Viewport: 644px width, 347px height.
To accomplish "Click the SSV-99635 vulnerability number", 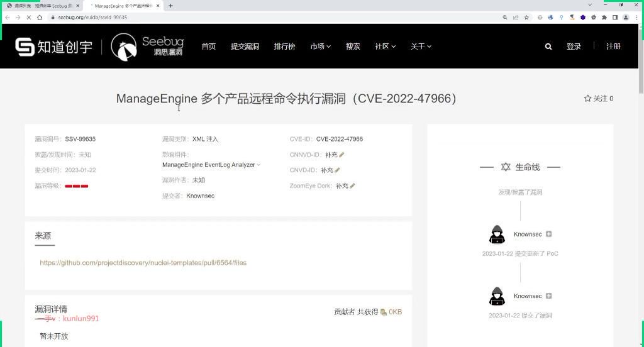I will coord(80,139).
